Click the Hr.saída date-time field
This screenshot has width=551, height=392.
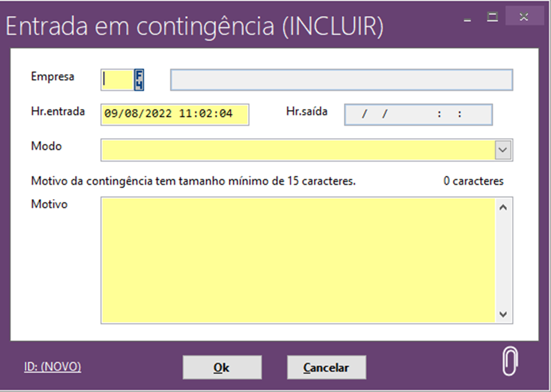coord(418,114)
